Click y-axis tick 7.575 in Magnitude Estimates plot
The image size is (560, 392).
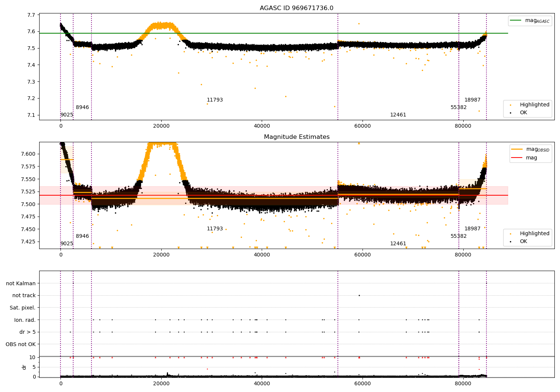(x=28, y=167)
